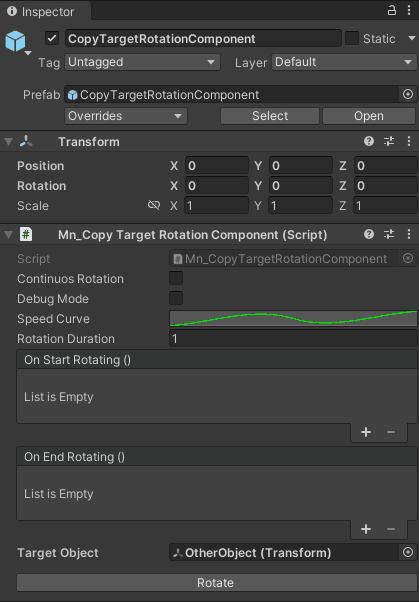The height and width of the screenshot is (602, 419).
Task: Click Scale Z field
Action: (x=385, y=205)
